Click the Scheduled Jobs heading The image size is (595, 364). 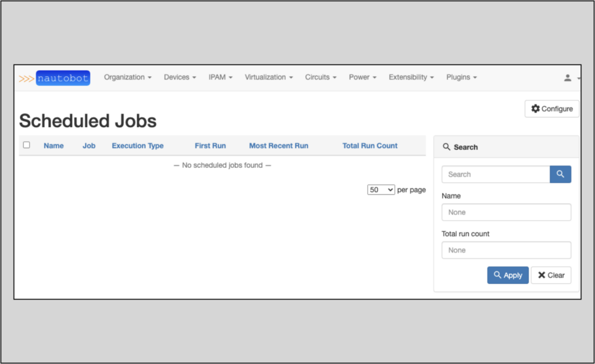tap(88, 121)
